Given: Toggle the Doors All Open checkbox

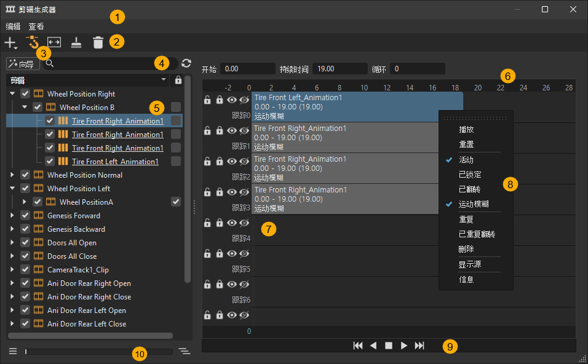Looking at the screenshot, I should [25, 242].
